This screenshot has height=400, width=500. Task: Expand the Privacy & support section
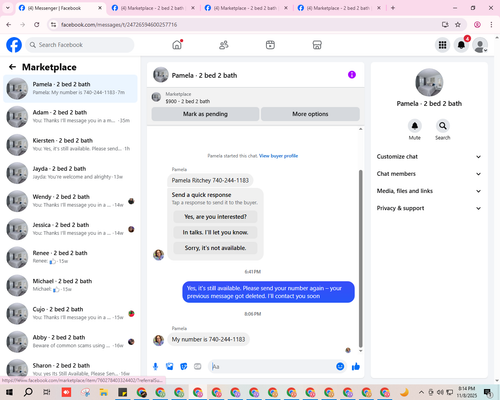tap(429, 208)
